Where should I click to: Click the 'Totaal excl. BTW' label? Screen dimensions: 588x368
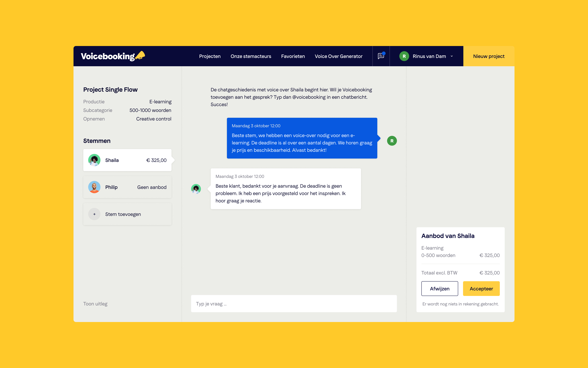click(439, 273)
